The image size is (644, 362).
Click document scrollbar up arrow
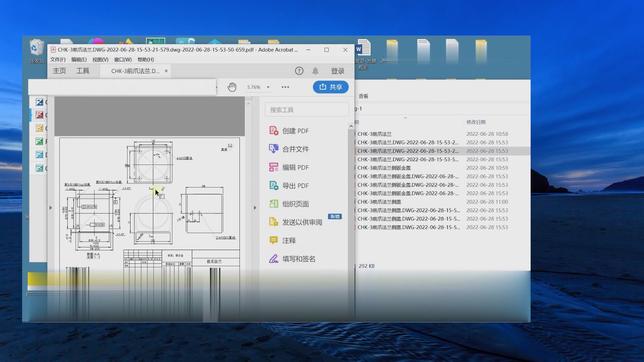coord(249,104)
